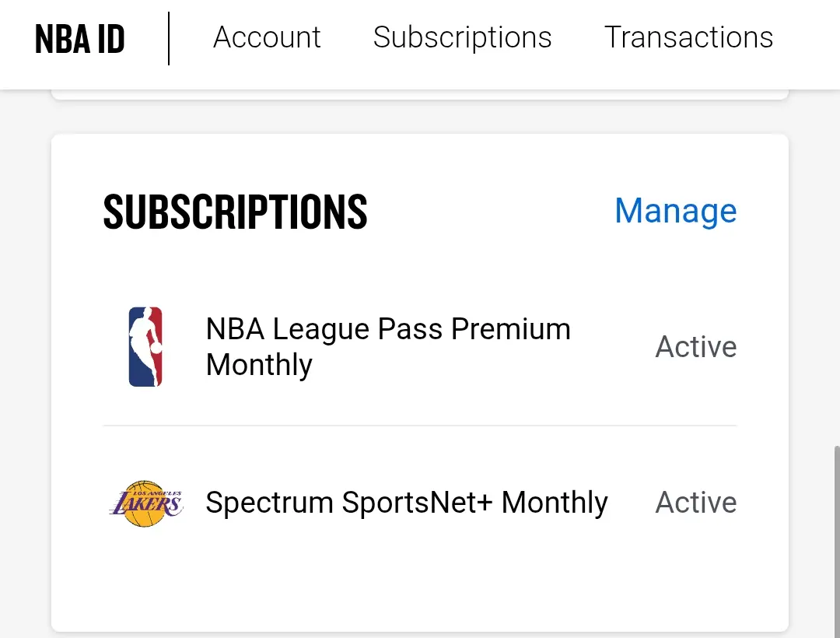840x638 pixels.
Task: Click Active status beside NBA League Pass
Action: point(696,346)
